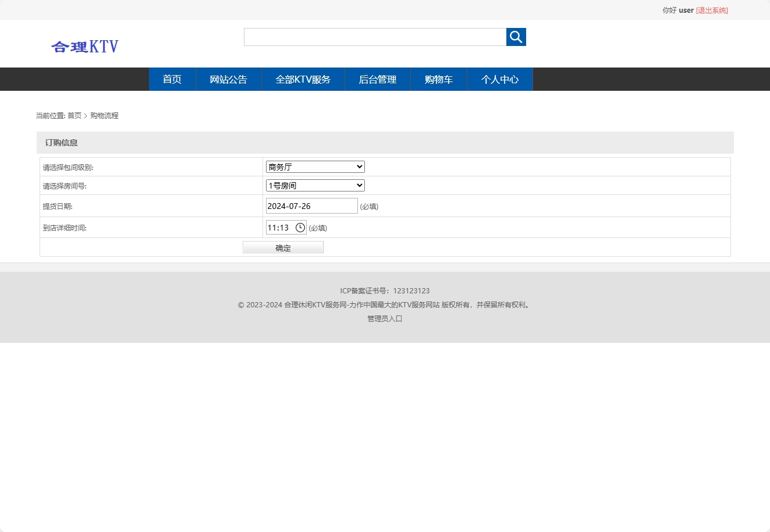Click the 购物流程 breadcrumb text
770x532 pixels.
pos(104,115)
